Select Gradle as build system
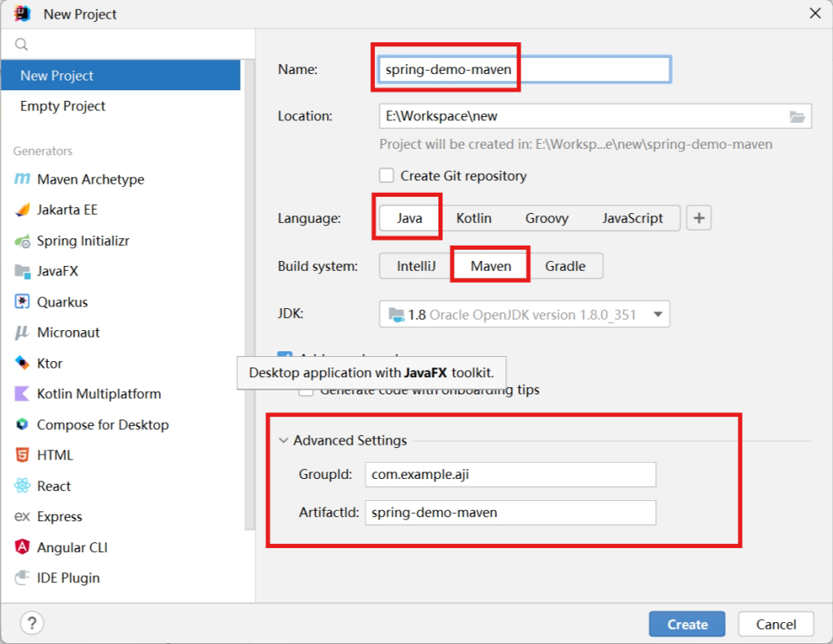 coord(565,266)
